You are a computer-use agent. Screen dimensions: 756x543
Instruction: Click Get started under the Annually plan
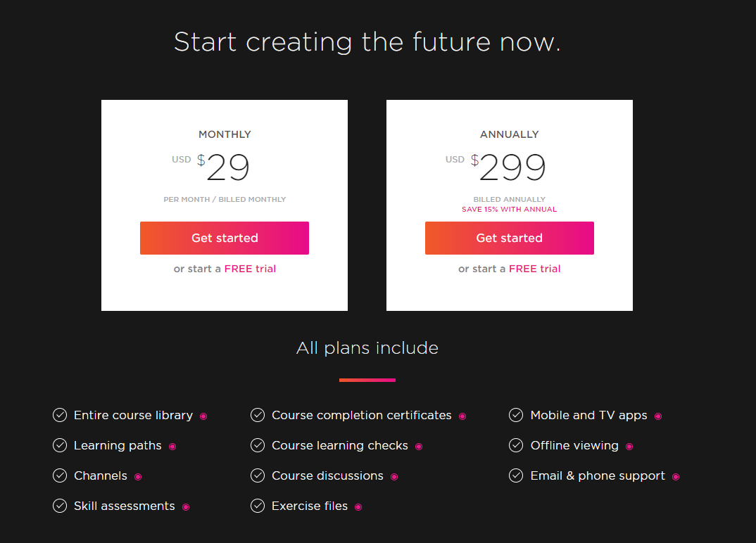coord(509,238)
